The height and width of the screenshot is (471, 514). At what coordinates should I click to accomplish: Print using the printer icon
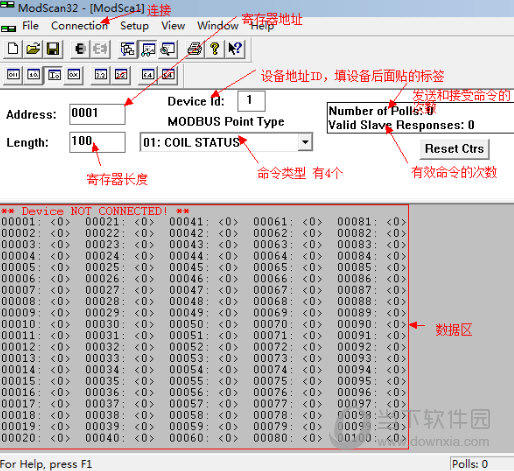tap(194, 49)
